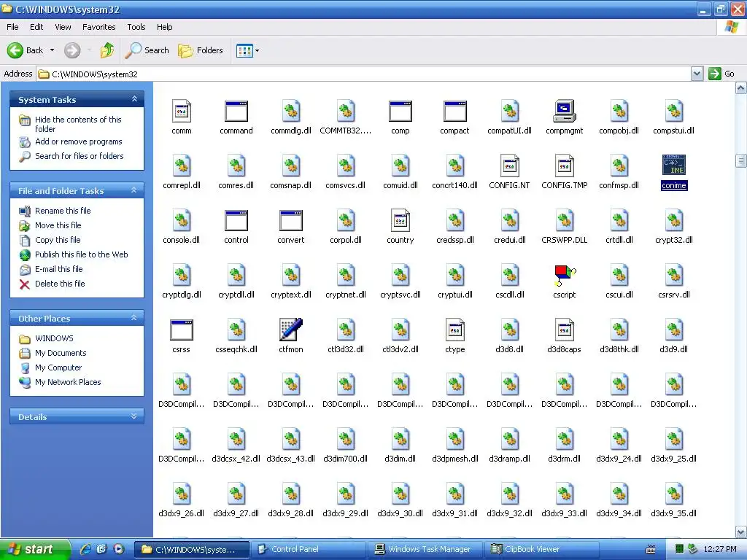The height and width of the screenshot is (560, 747).
Task: Launch Windows Media Player from Quick Launch
Action: click(118, 549)
